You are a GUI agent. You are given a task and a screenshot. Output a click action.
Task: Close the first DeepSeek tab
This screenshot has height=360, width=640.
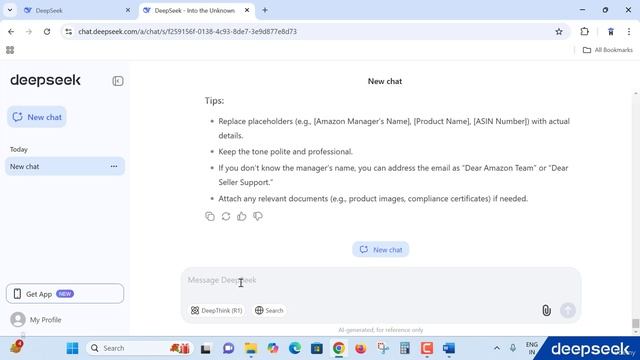coord(128,10)
